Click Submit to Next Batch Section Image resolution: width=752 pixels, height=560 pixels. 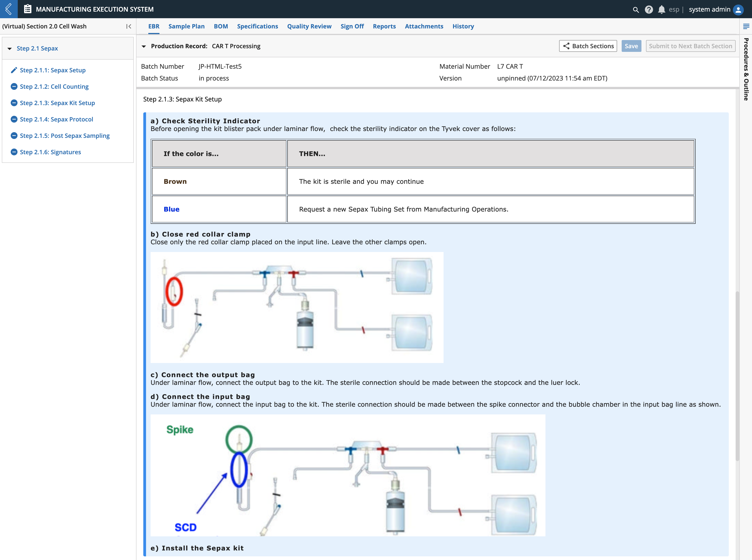[x=690, y=46]
